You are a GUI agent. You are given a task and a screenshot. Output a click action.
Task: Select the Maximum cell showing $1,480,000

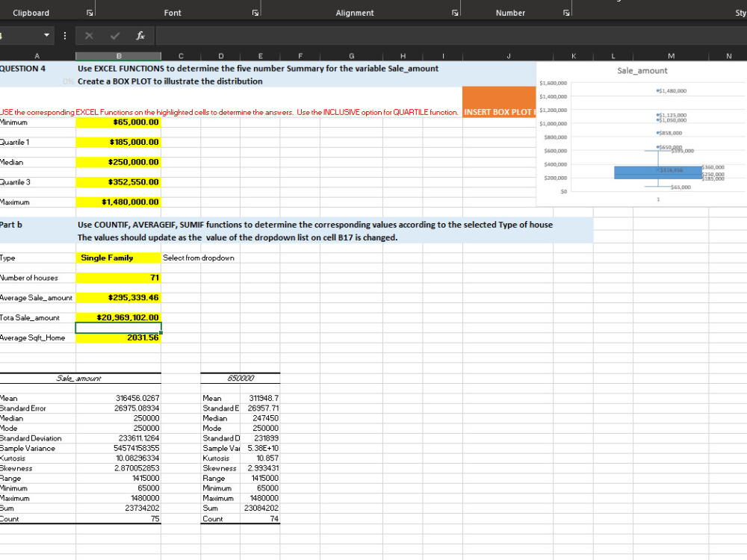tap(118, 202)
